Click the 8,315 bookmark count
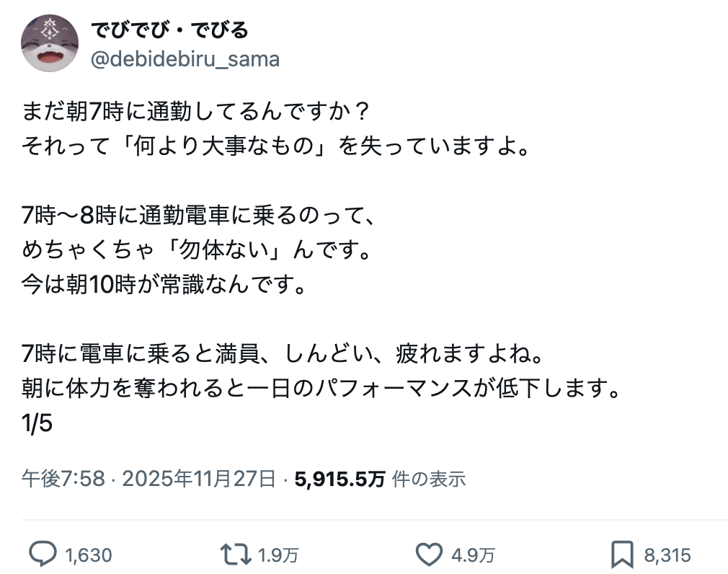This screenshot has height=574, width=728. click(667, 555)
